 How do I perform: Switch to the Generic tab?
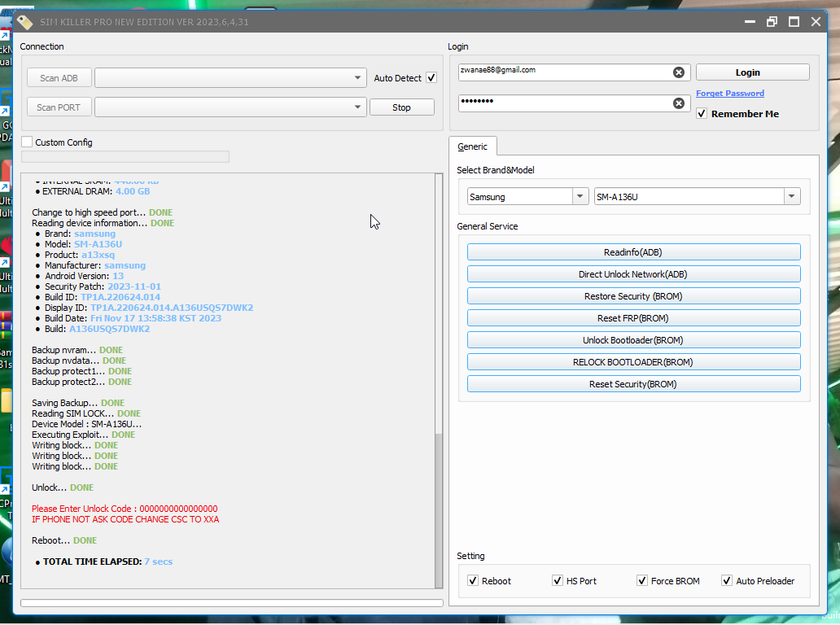coord(472,146)
